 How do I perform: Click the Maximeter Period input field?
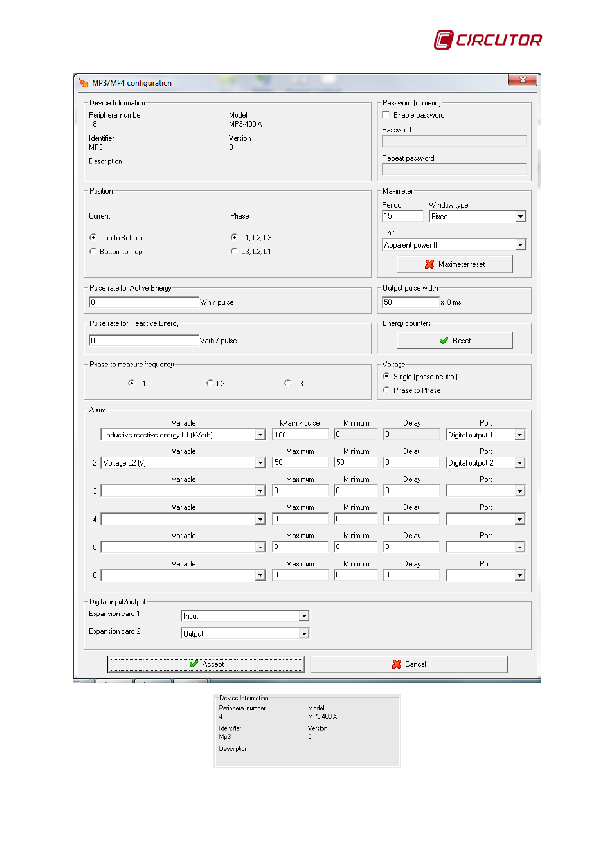click(x=402, y=217)
